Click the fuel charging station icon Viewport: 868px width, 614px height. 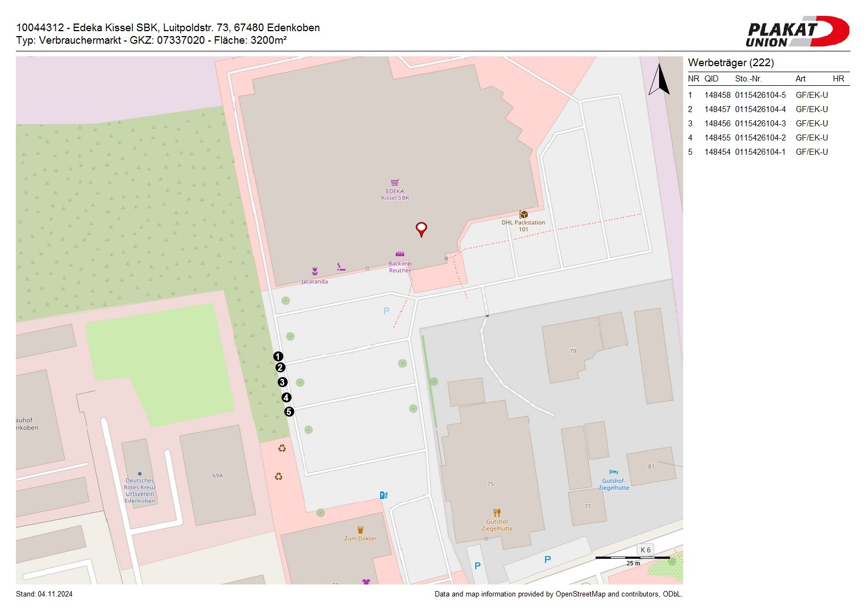[x=384, y=495]
